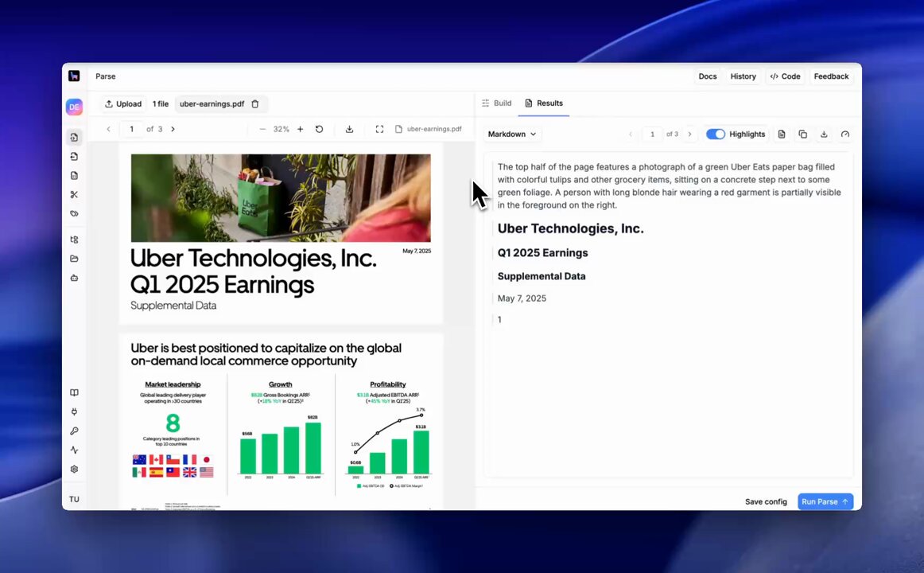The height and width of the screenshot is (573, 924).
Task: Copy the parsed results to clipboard
Action: [802, 134]
